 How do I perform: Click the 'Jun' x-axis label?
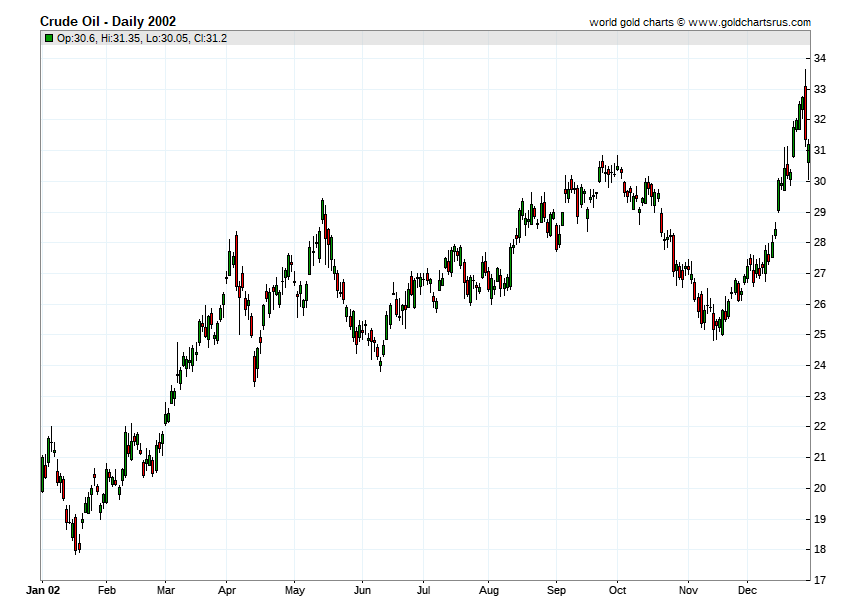[x=362, y=590]
